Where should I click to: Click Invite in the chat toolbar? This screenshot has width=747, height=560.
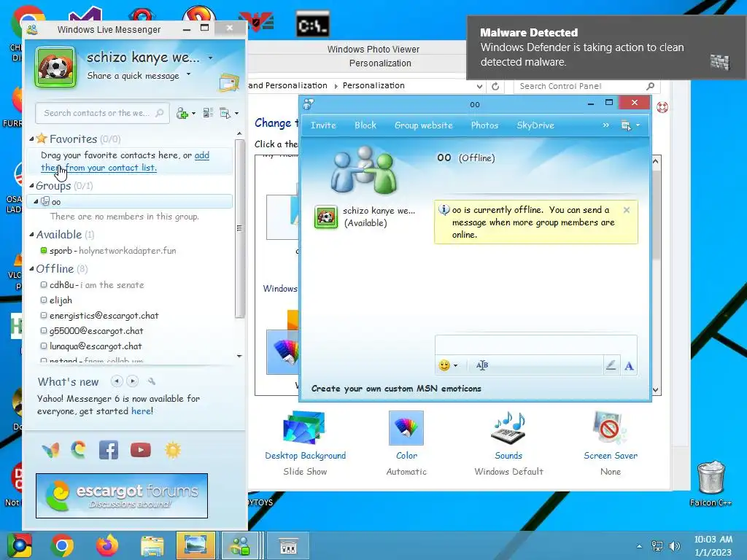[x=323, y=125]
